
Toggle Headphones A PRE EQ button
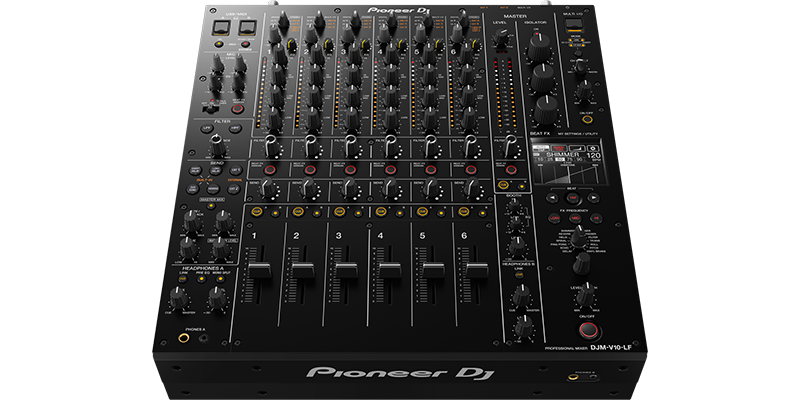[x=202, y=279]
